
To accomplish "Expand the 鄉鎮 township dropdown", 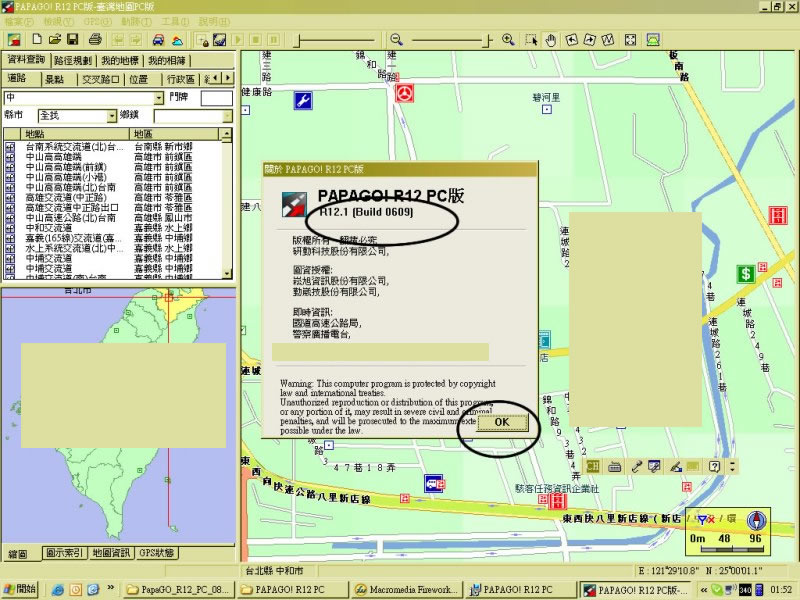I will pyautogui.click(x=227, y=116).
